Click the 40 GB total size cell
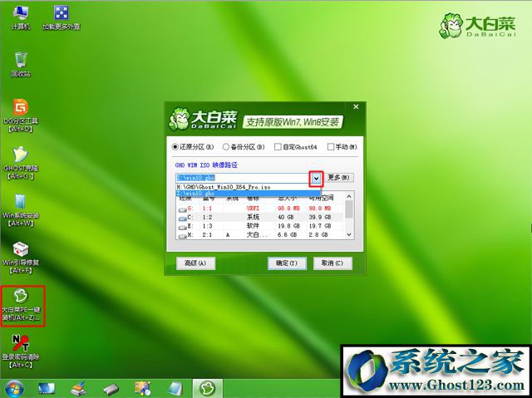The image size is (532, 398). 286,217
